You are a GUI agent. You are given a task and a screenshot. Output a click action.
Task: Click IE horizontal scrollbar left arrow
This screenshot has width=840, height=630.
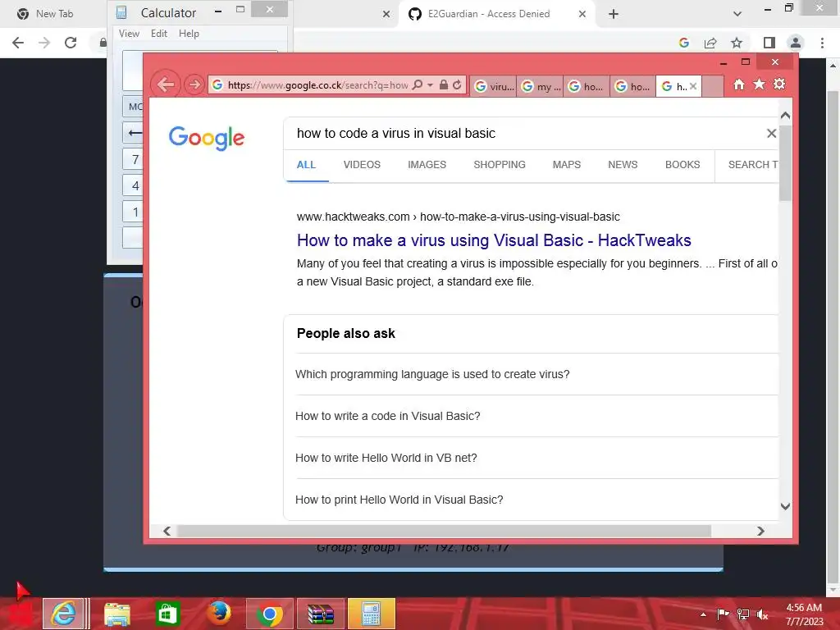(x=167, y=531)
